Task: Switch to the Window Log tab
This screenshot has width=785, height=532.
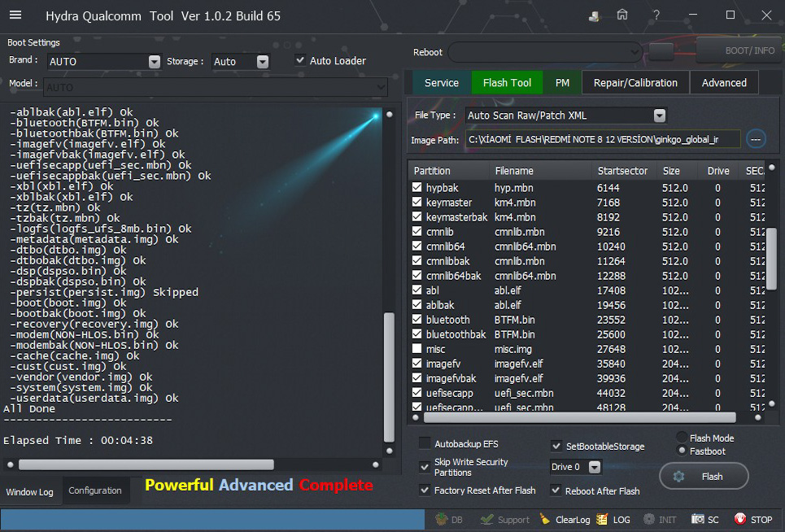Action: tap(30, 491)
